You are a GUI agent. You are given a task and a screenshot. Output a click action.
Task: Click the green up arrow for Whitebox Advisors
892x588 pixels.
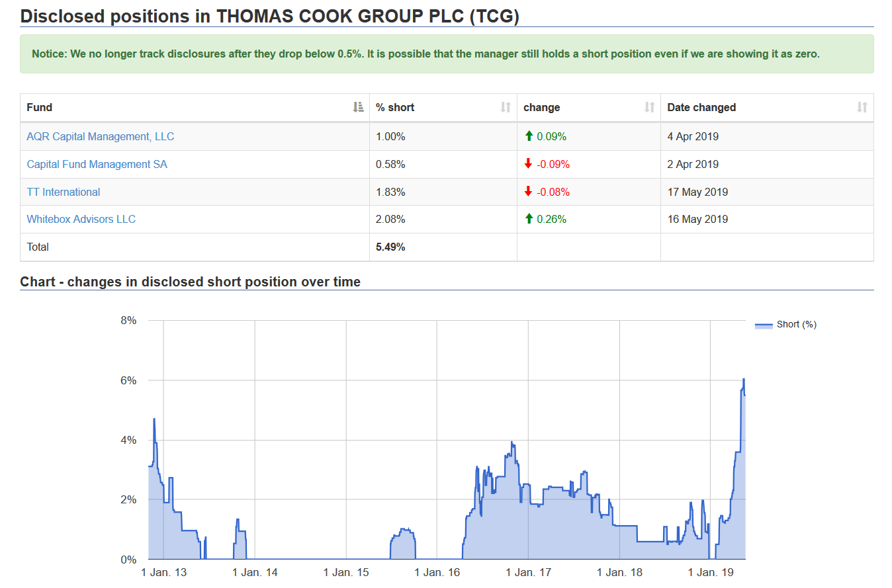point(528,219)
